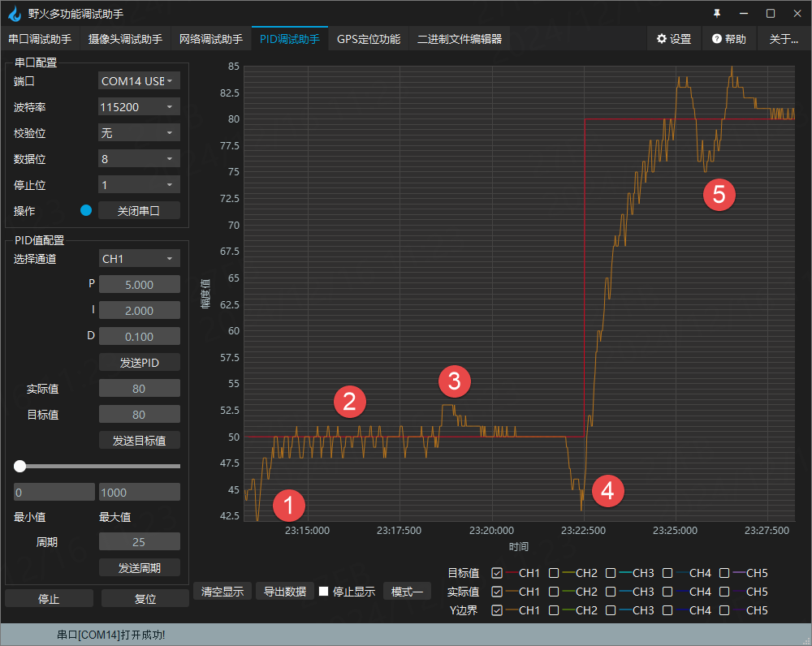
Task: Click the D value field 0.100
Action: [140, 337]
